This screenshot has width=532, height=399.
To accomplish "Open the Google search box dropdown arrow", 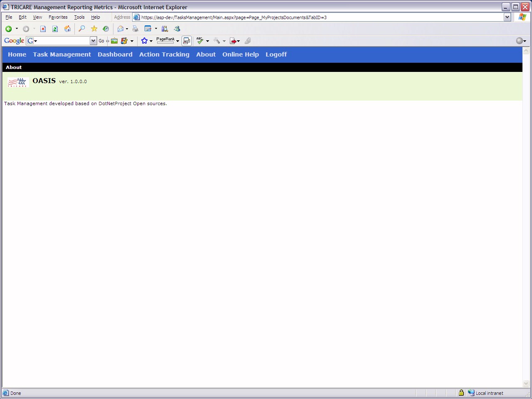I will [93, 41].
